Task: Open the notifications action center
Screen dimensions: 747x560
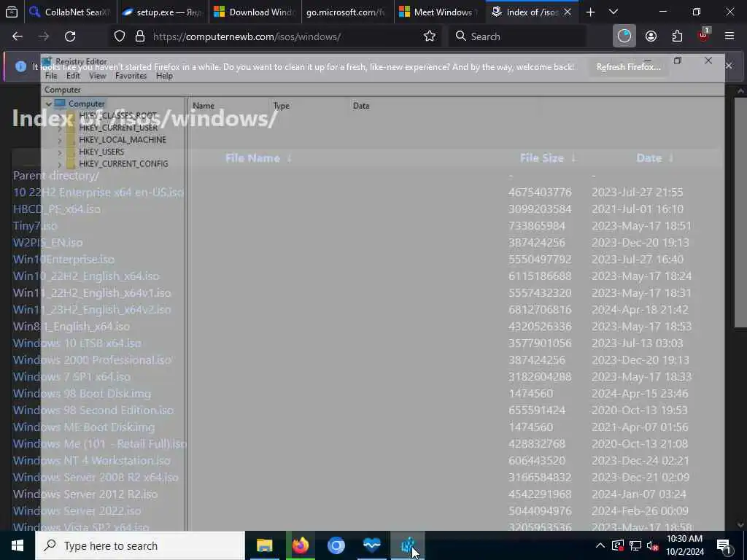Action: [x=724, y=545]
